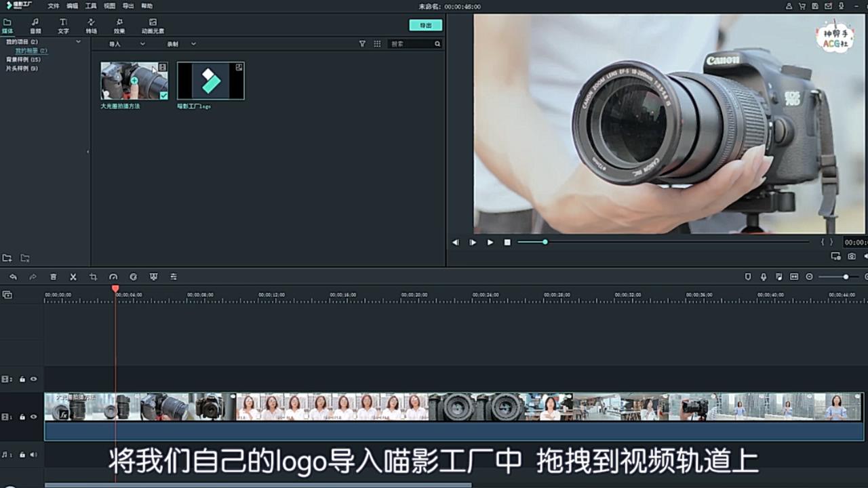868x488 pixels.
Task: Click the add track manager icon
Action: click(x=7, y=295)
